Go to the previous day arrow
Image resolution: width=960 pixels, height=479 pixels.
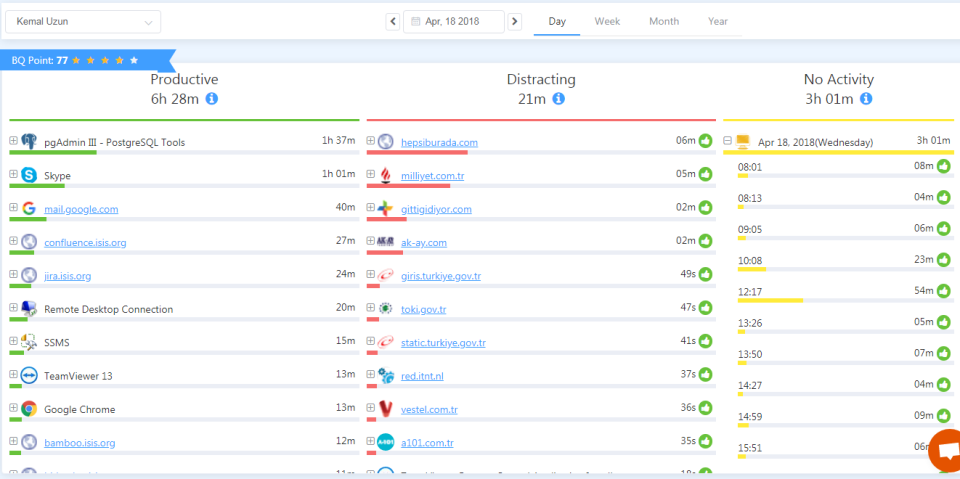click(x=393, y=21)
